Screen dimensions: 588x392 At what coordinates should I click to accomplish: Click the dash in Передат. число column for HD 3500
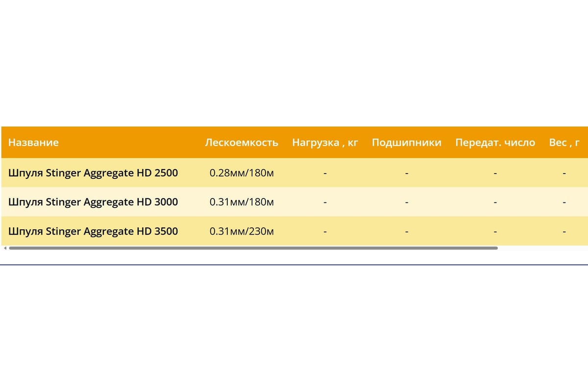(495, 231)
